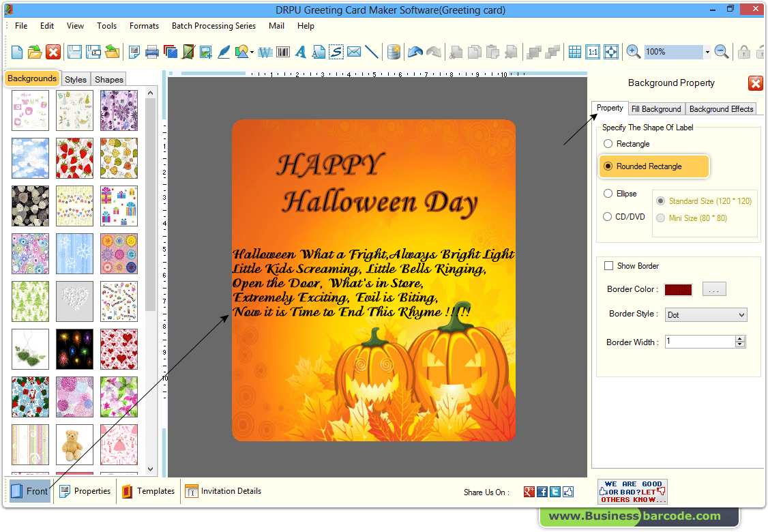Screen dimensions: 768x532
Task: Click the red X delete toolbar icon
Action: tap(53, 52)
